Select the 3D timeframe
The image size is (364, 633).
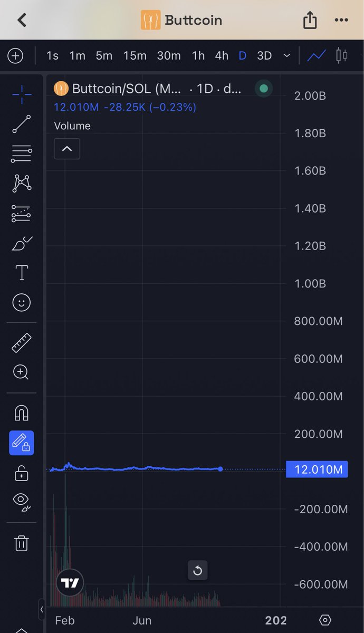(x=264, y=55)
